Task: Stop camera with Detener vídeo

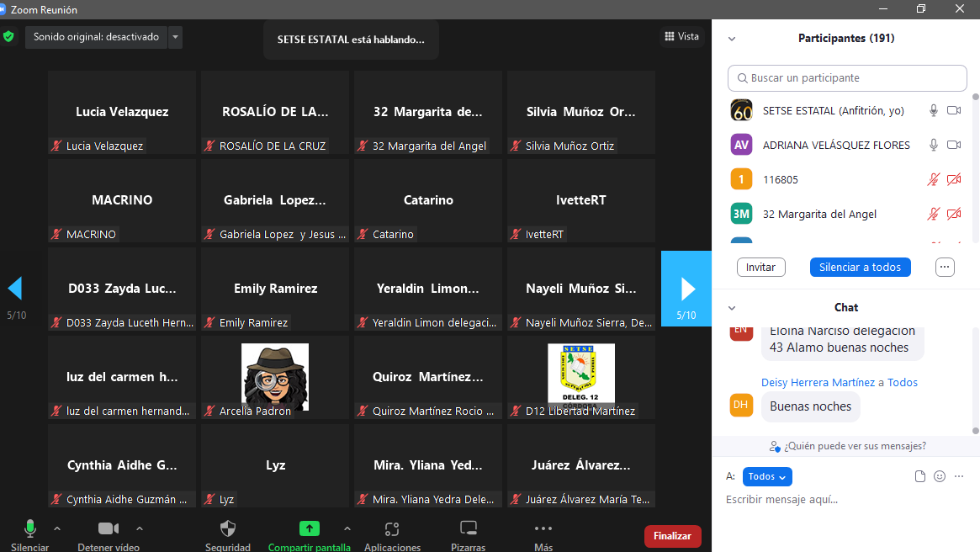Action: click(x=109, y=536)
